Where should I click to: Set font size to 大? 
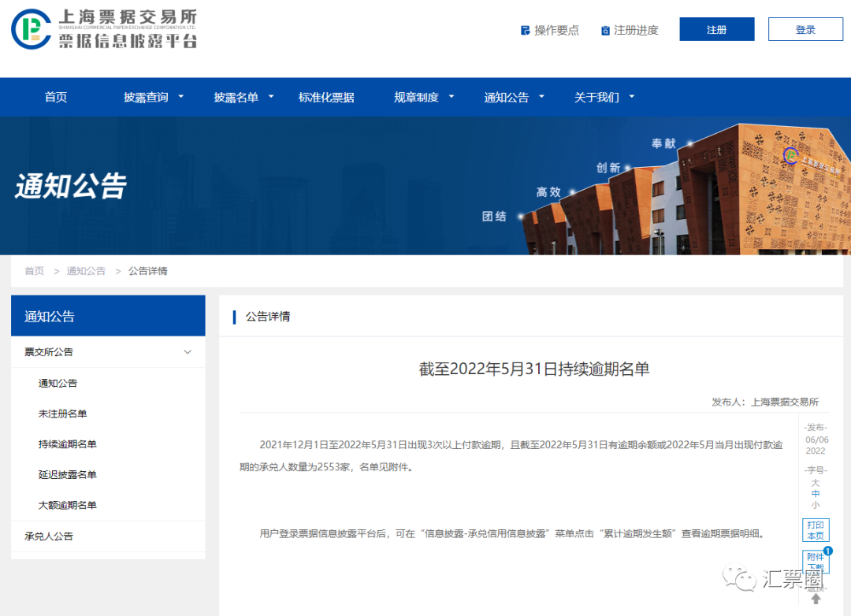816,483
